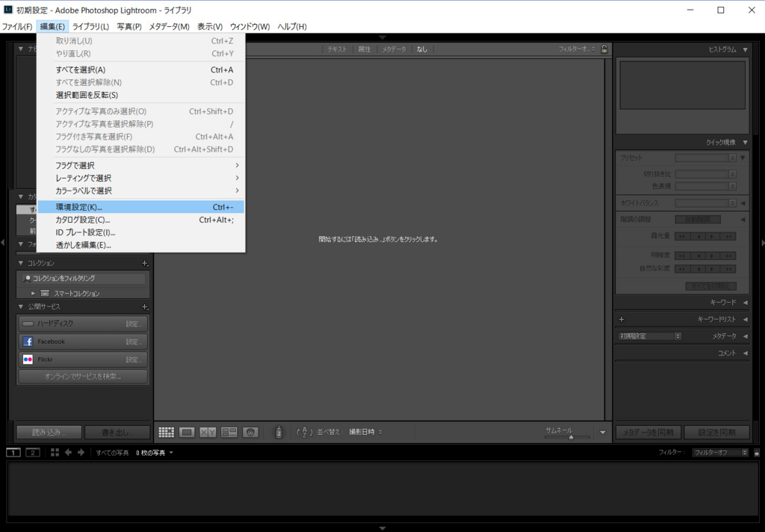Select the Painter spray can tool
The image size is (765, 532).
click(x=279, y=432)
